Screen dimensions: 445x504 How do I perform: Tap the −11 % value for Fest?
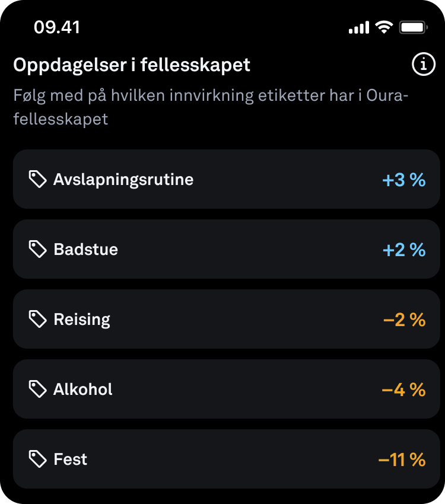coord(402,460)
